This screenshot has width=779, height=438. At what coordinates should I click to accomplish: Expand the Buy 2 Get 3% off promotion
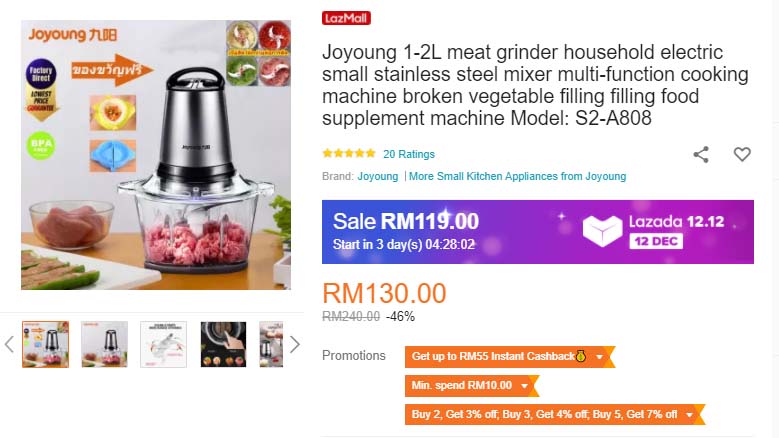554,414
